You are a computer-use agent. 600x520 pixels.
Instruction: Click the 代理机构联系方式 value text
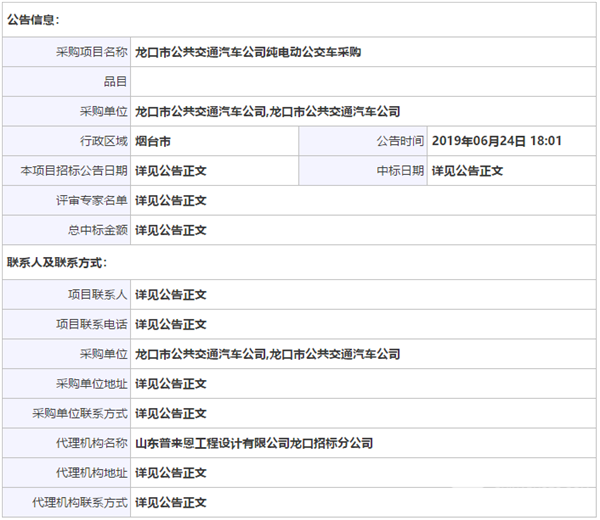(170, 502)
